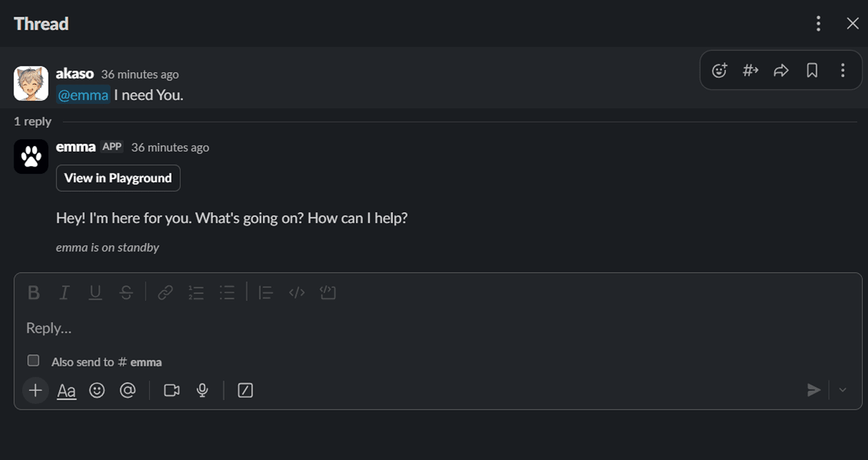Toggle bold formatting
868x460 pixels.
click(x=34, y=292)
